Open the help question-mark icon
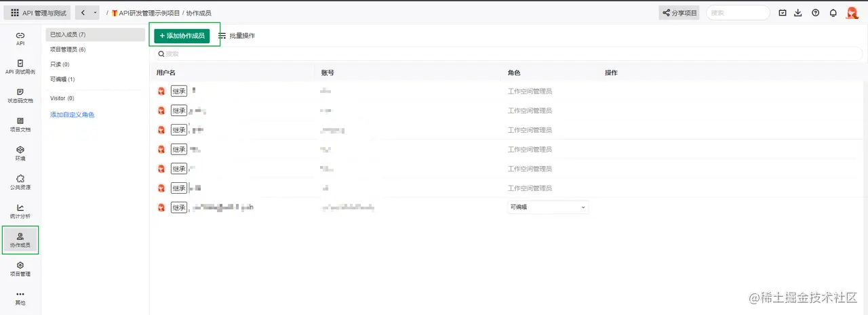868x315 pixels. tap(815, 12)
